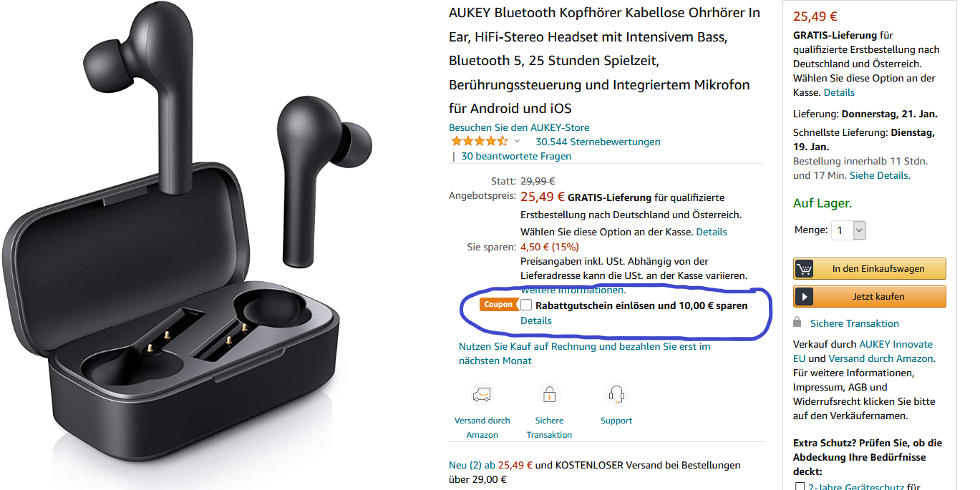Tick the Rabattgutschein einlösen coupon checkbox

pos(526,305)
